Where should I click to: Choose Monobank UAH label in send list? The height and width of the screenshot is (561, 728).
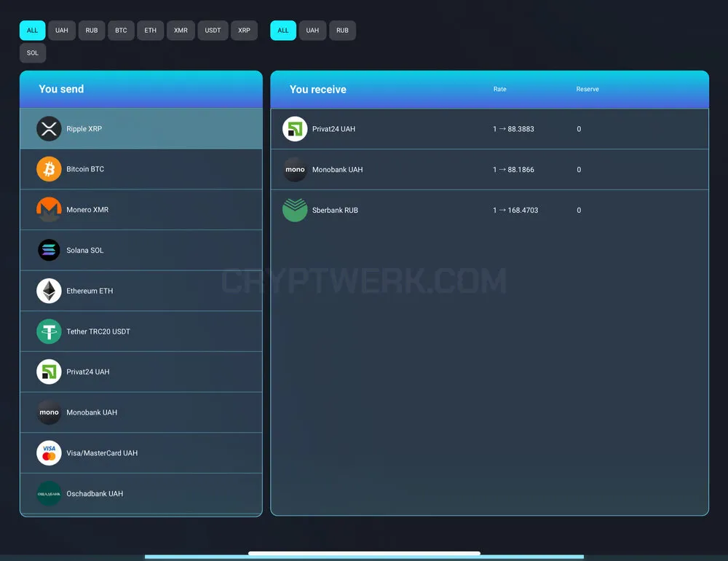92,412
